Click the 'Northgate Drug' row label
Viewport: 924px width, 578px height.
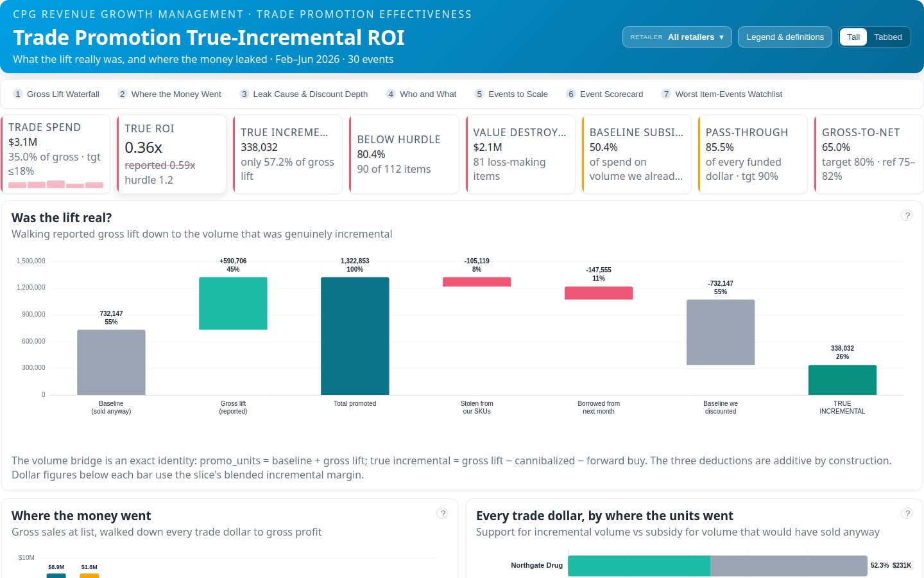536,565
